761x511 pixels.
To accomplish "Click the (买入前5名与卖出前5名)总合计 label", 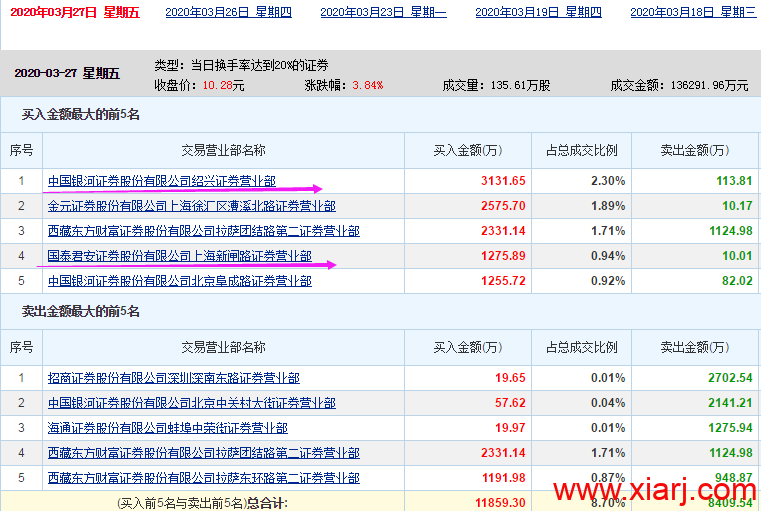I will [x=202, y=503].
